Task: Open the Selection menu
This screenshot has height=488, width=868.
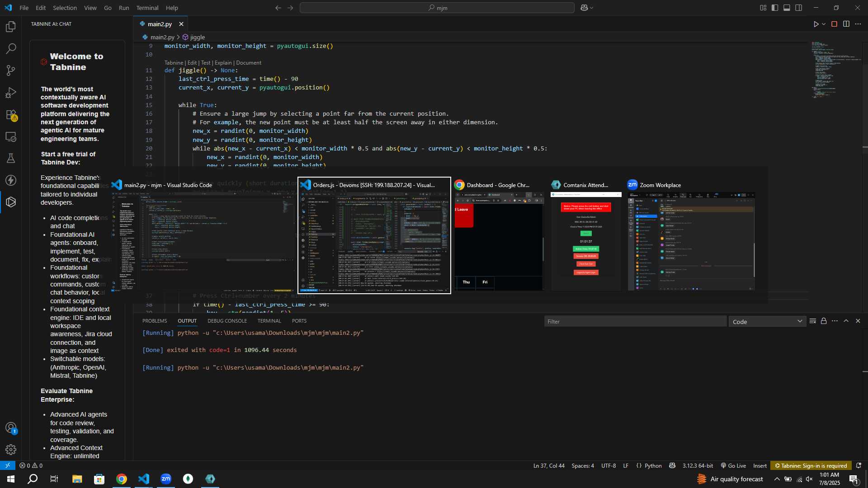Action: [65, 8]
